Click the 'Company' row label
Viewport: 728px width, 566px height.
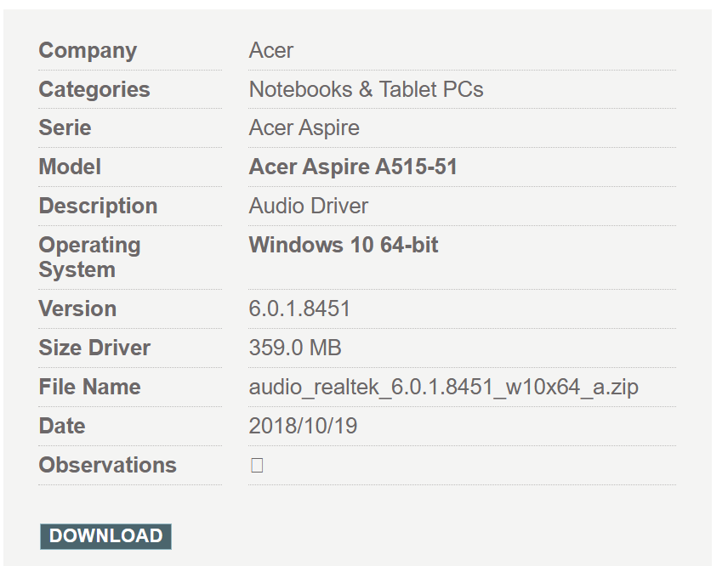pos(88,52)
